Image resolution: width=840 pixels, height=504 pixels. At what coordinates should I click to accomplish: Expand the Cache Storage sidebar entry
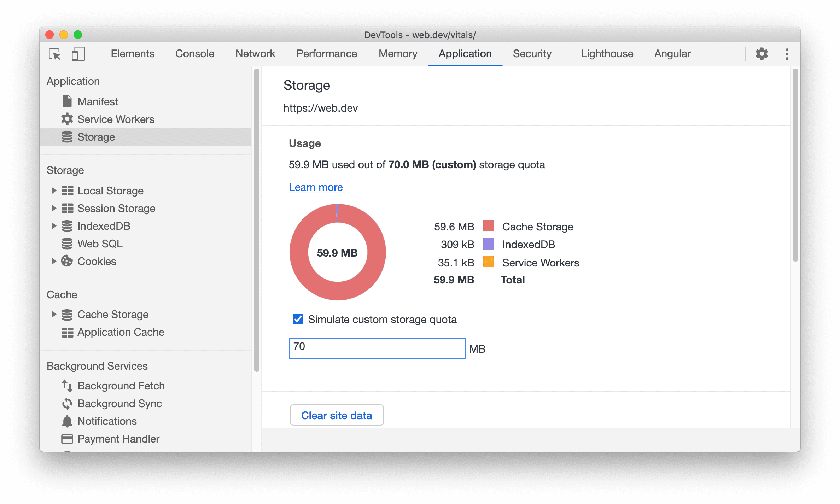pos(53,315)
